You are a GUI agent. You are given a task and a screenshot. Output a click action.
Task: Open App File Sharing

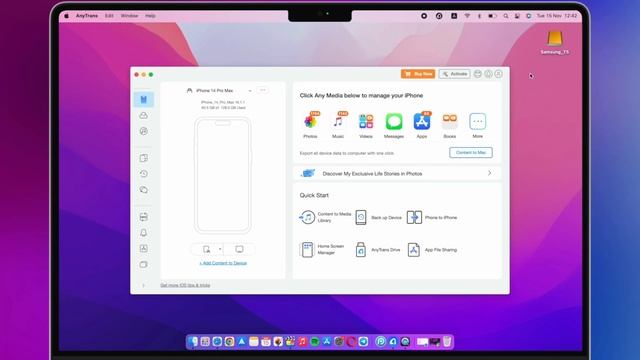(x=432, y=249)
